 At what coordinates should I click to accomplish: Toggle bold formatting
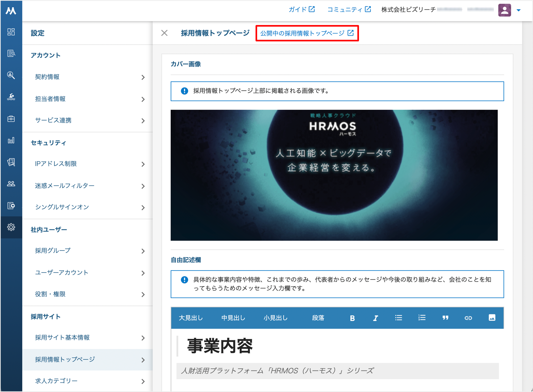(x=352, y=318)
